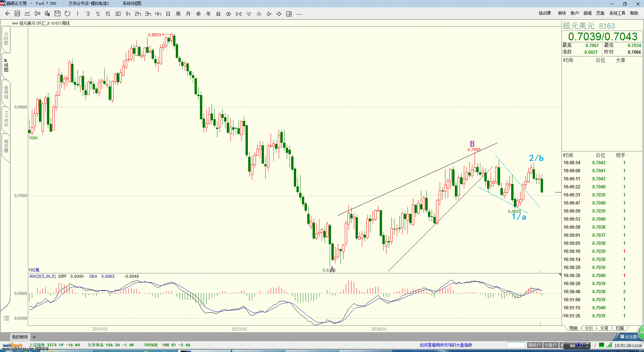This screenshot has width=644, height=352.
Task: Set period to 3 minutes
Action: [88, 14]
